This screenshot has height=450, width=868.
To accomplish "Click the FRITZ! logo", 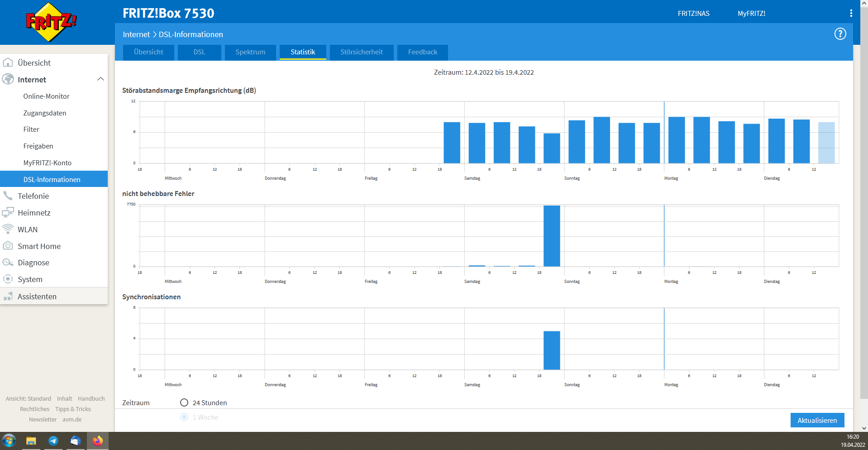I will click(51, 22).
